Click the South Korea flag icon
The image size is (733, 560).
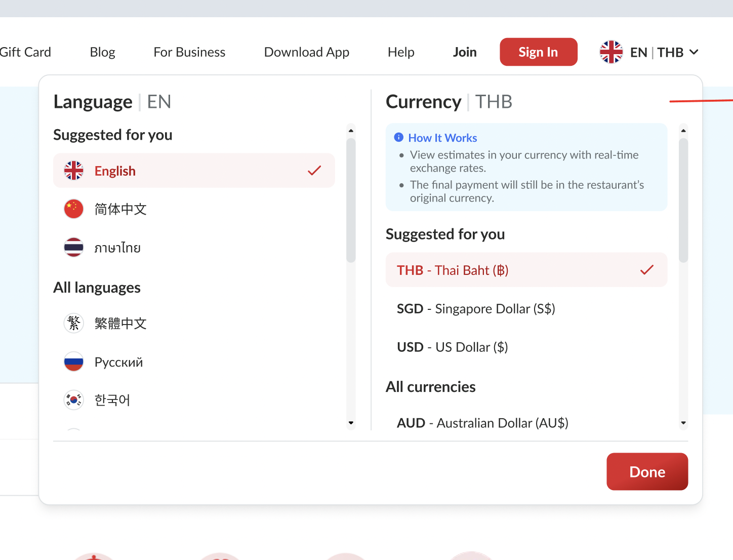coord(74,400)
